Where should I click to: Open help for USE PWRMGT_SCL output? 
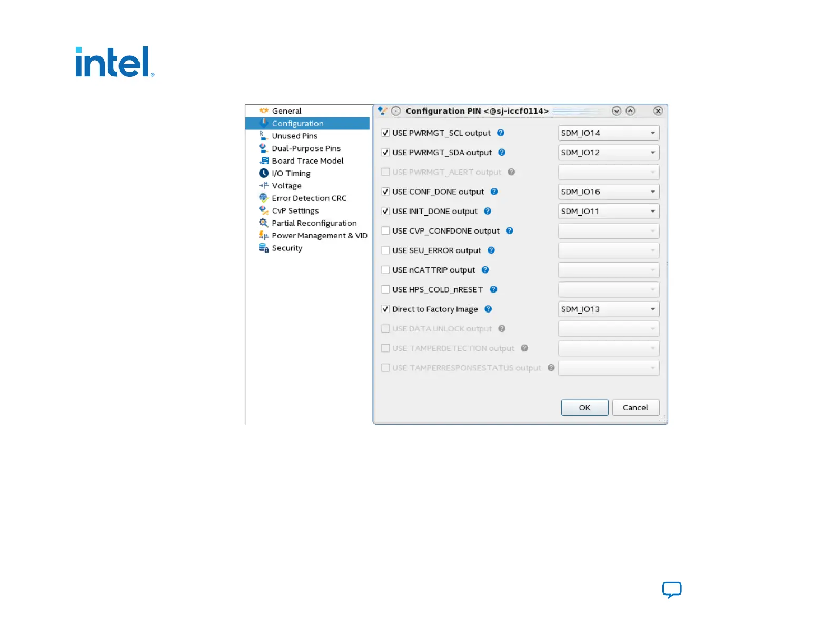pos(501,133)
